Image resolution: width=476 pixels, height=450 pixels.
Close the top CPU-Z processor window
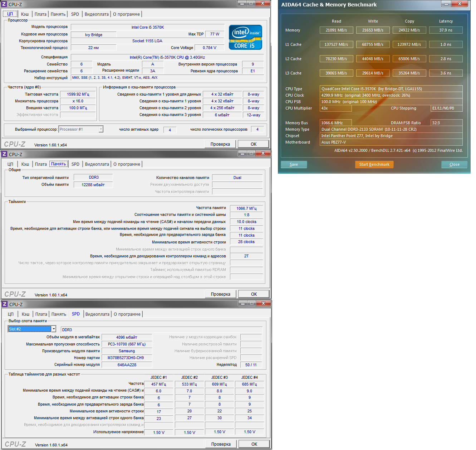(x=262, y=4)
